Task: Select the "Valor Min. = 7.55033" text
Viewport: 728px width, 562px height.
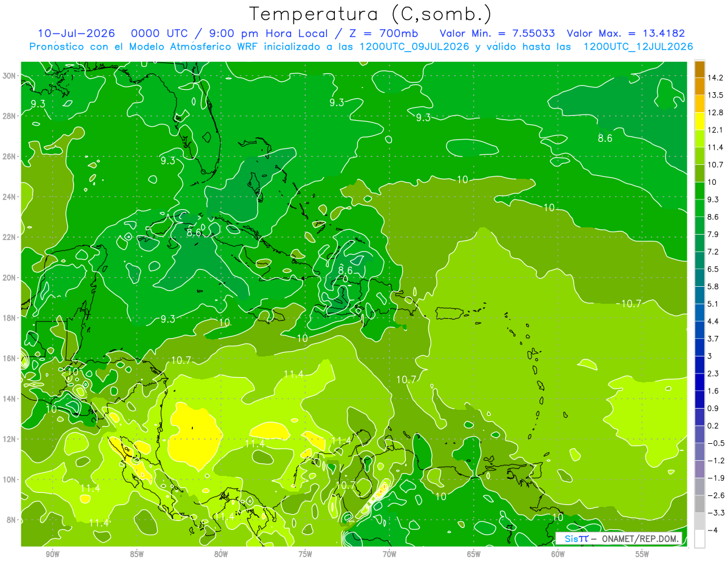Action: click(x=497, y=33)
